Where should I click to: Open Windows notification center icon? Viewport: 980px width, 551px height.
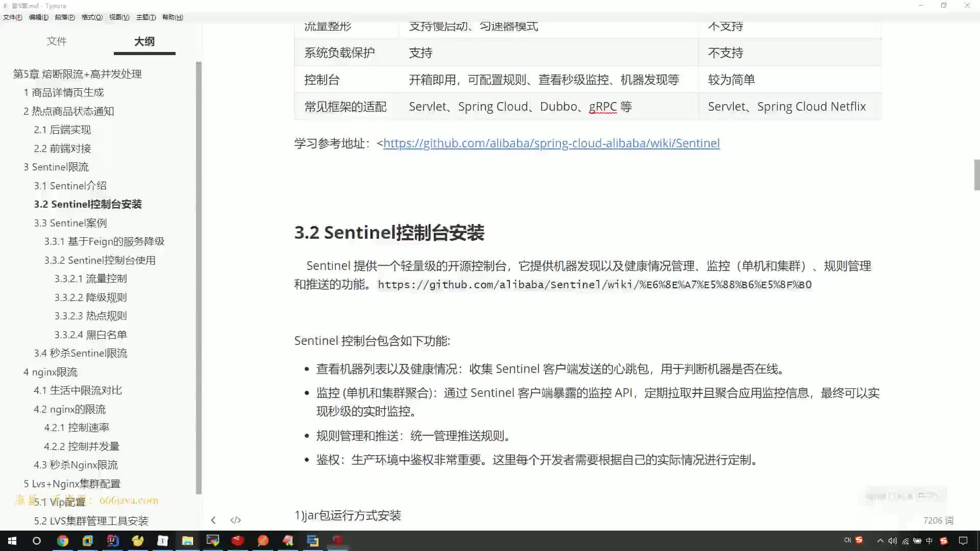point(963,541)
